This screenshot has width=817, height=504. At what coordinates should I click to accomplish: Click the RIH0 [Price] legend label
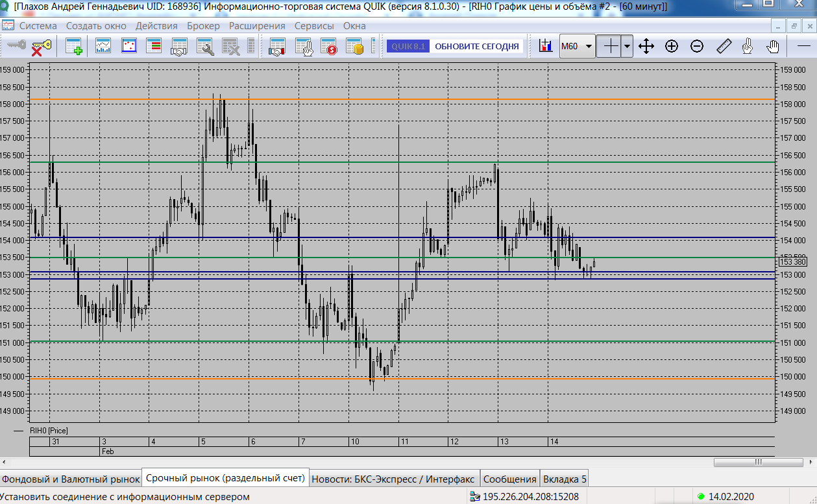[x=49, y=430]
